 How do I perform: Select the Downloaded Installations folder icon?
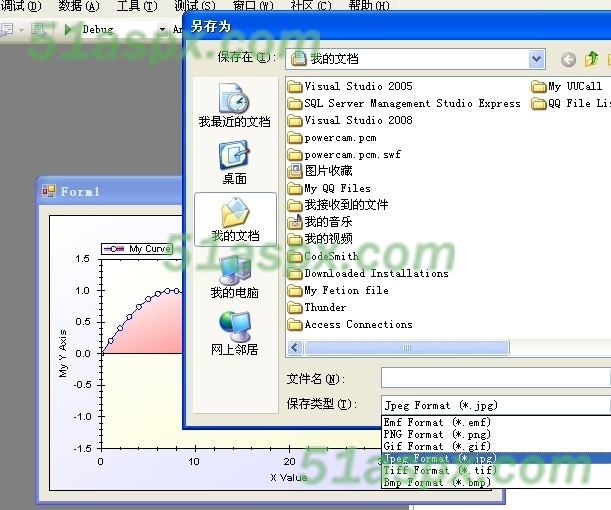tap(295, 273)
